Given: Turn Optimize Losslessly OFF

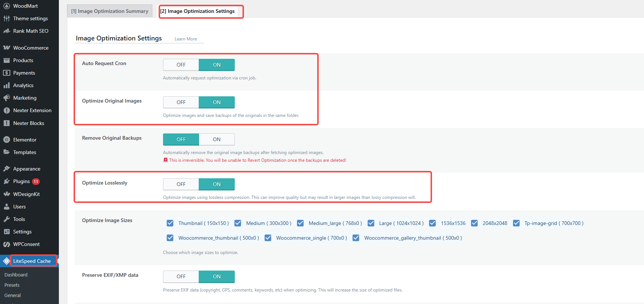Looking at the screenshot, I should [x=181, y=184].
